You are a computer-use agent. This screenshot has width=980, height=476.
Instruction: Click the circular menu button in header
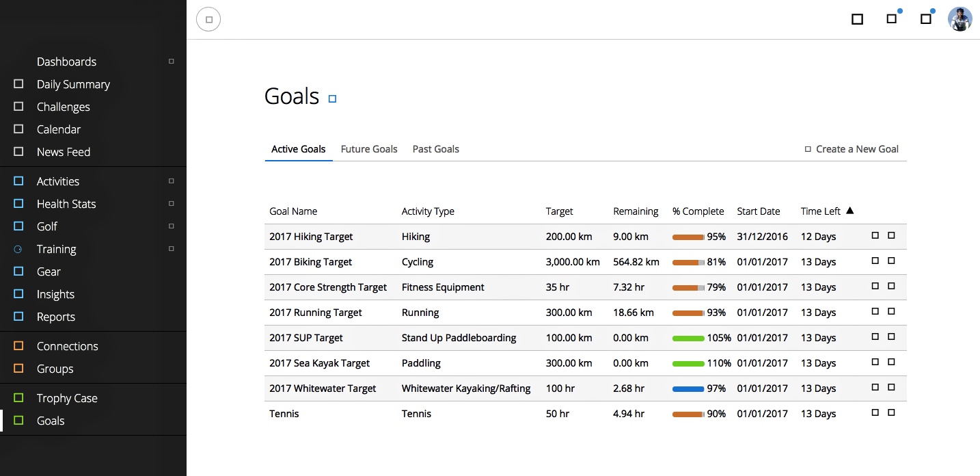point(208,20)
